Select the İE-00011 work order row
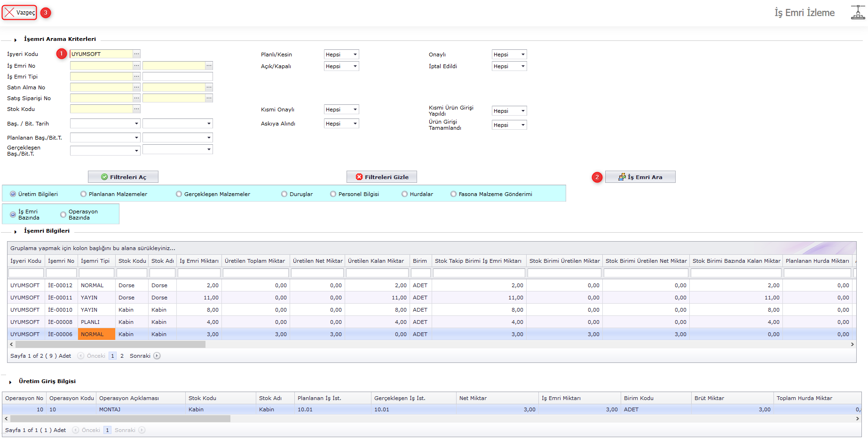Image resolution: width=868 pixels, height=440 pixels. pos(60,298)
